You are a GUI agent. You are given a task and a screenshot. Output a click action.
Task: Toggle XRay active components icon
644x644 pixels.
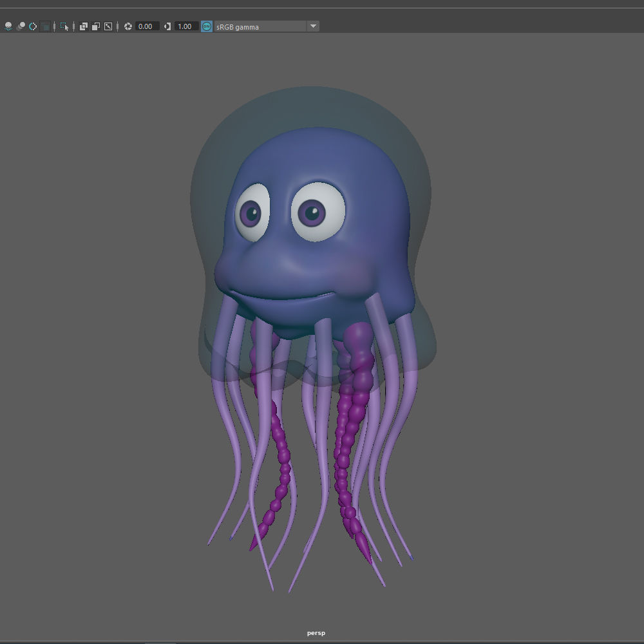(96, 26)
